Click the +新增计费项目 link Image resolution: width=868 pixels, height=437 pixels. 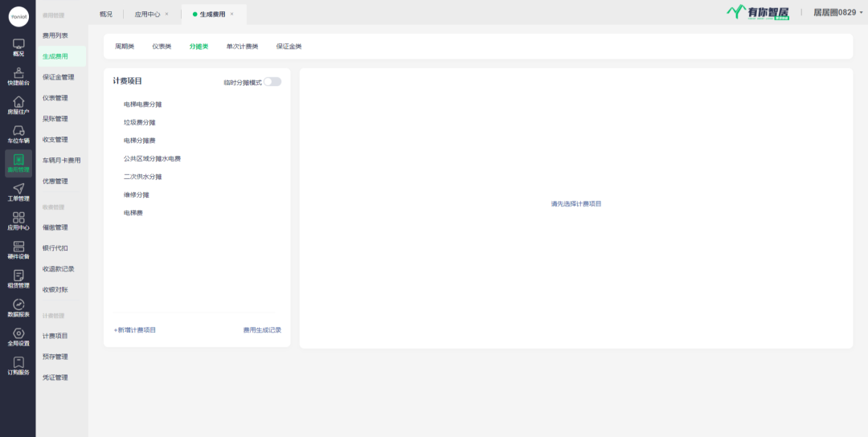coord(135,330)
